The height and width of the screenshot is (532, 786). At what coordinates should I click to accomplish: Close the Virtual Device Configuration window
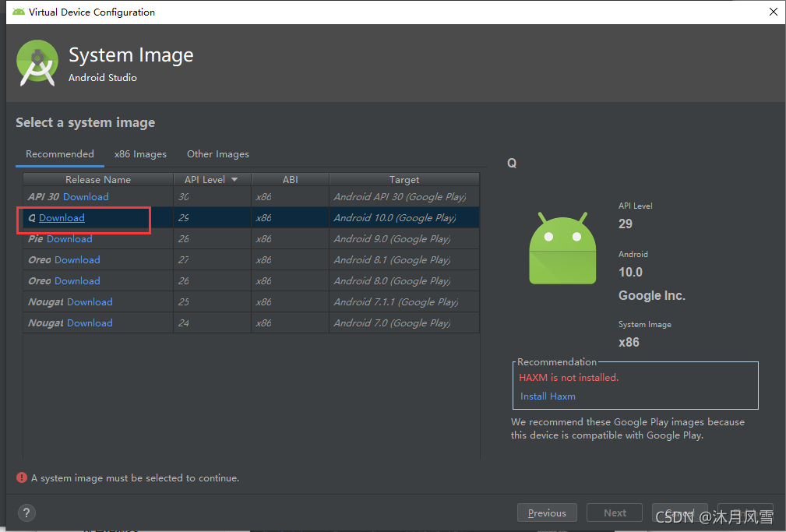pyautogui.click(x=774, y=12)
